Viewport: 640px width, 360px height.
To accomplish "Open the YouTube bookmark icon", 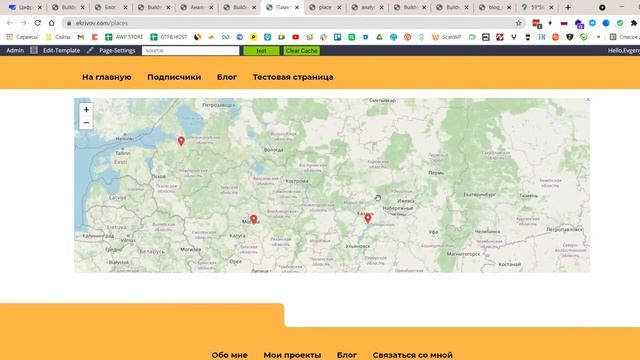I will 296,37.
